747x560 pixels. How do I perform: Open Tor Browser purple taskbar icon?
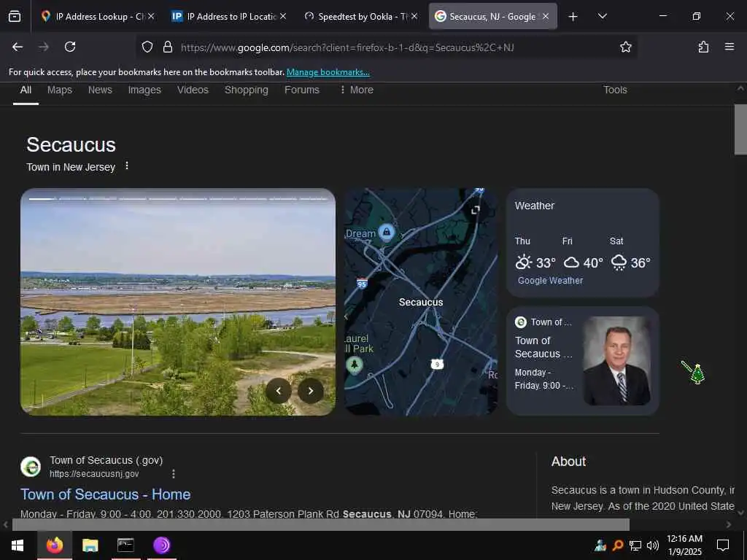click(162, 545)
